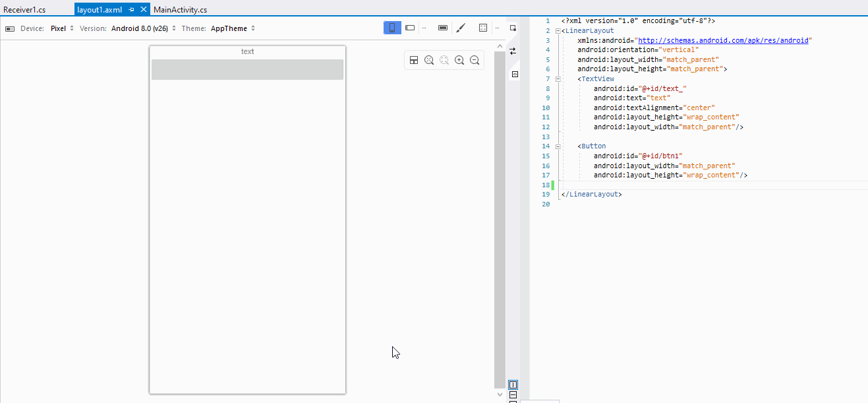Open the second ellipsis overflow after grid icon
This screenshot has height=403, width=868.
coord(498,28)
